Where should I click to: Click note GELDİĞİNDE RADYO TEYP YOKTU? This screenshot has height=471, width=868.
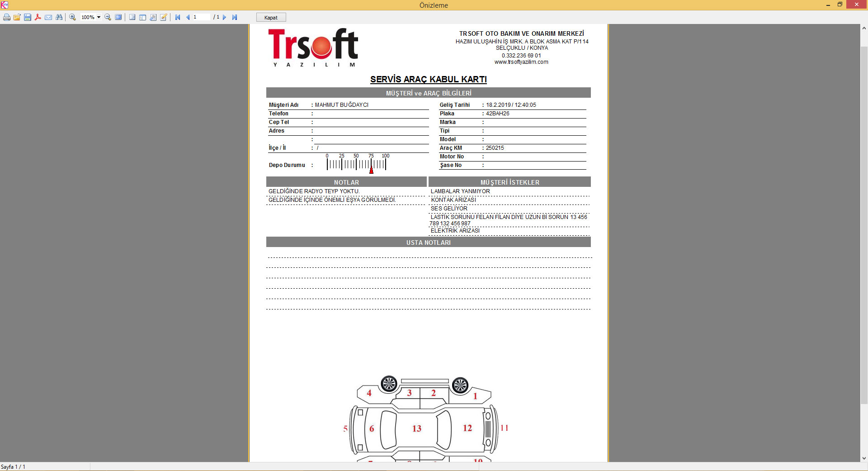point(314,191)
